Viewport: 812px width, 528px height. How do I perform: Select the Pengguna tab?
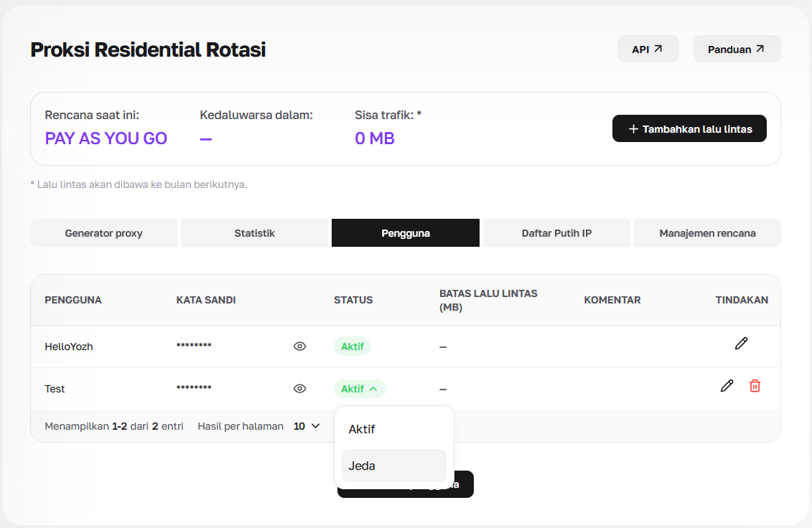click(x=406, y=233)
